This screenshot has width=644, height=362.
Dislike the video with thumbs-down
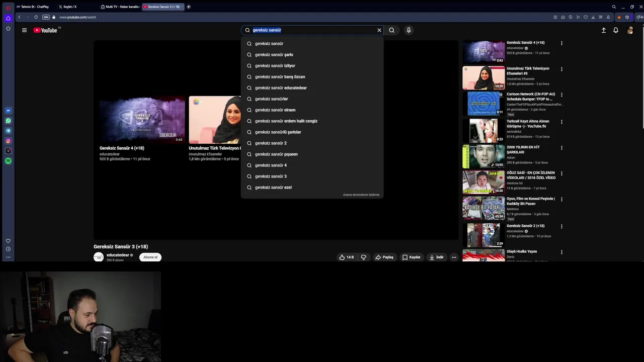[x=364, y=257]
